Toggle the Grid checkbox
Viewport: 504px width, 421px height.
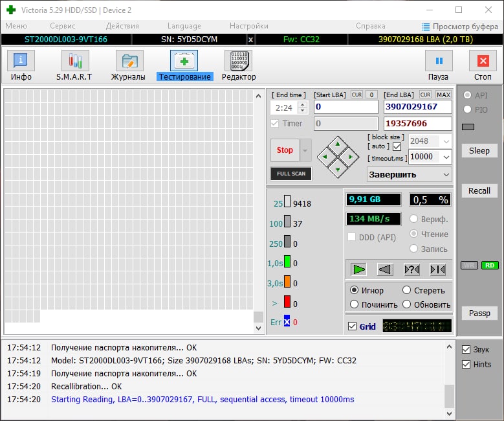coord(353,326)
